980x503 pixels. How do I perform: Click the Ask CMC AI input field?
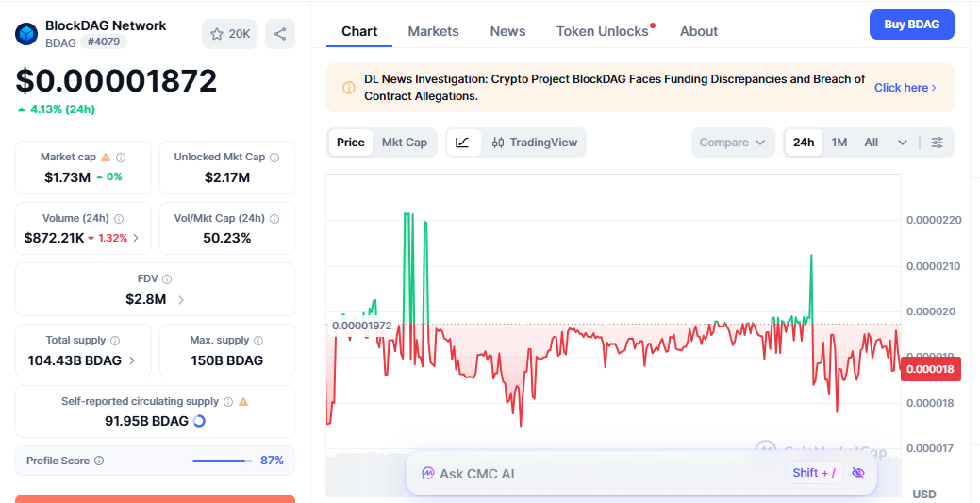pos(641,473)
